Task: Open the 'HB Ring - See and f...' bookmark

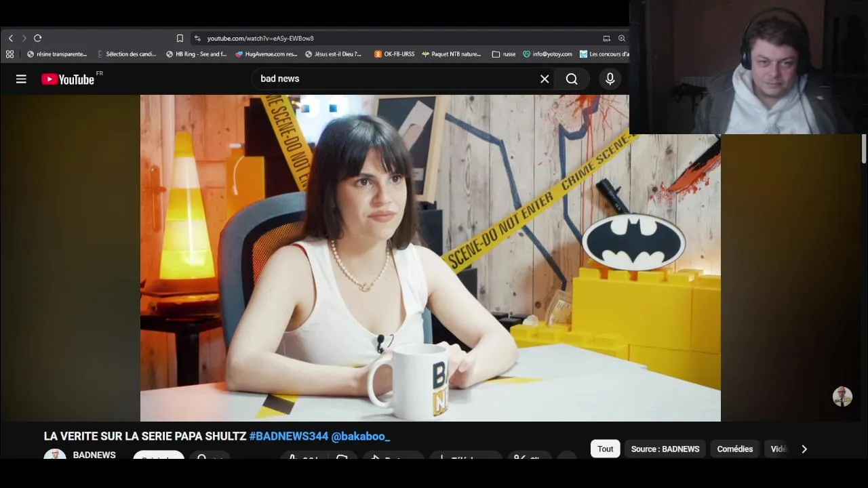Action: [x=196, y=54]
